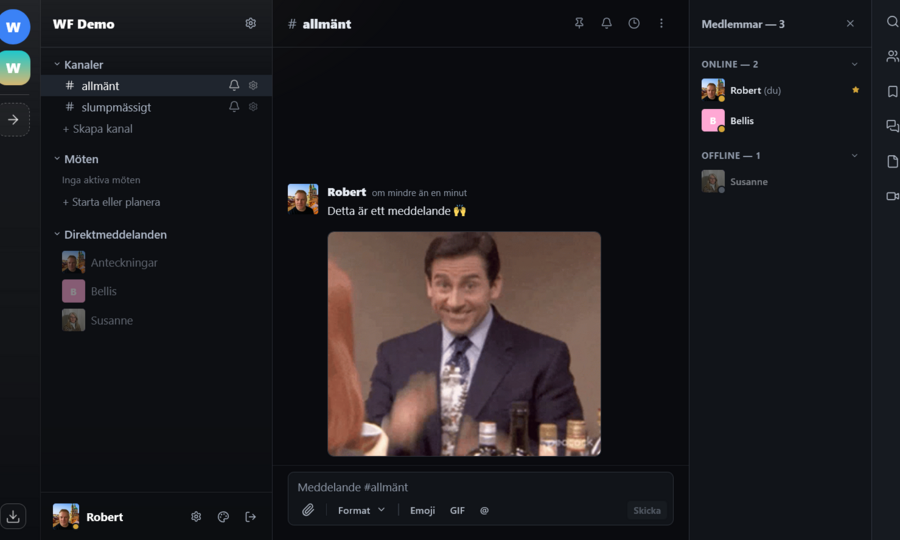900x540 pixels.
Task: Click the video camera icon in right rail
Action: click(x=893, y=196)
